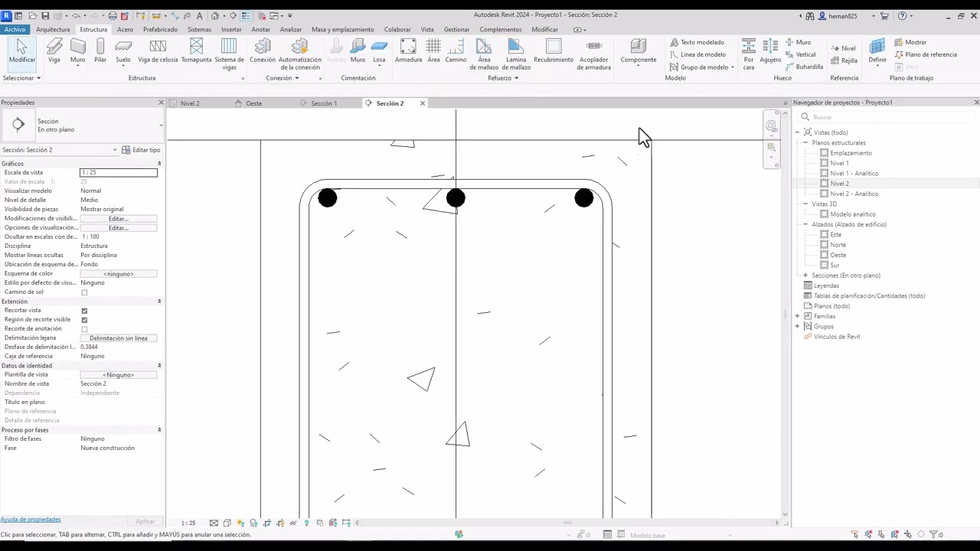Close the Sección 2 view tab
980x551 pixels.
[x=422, y=103]
